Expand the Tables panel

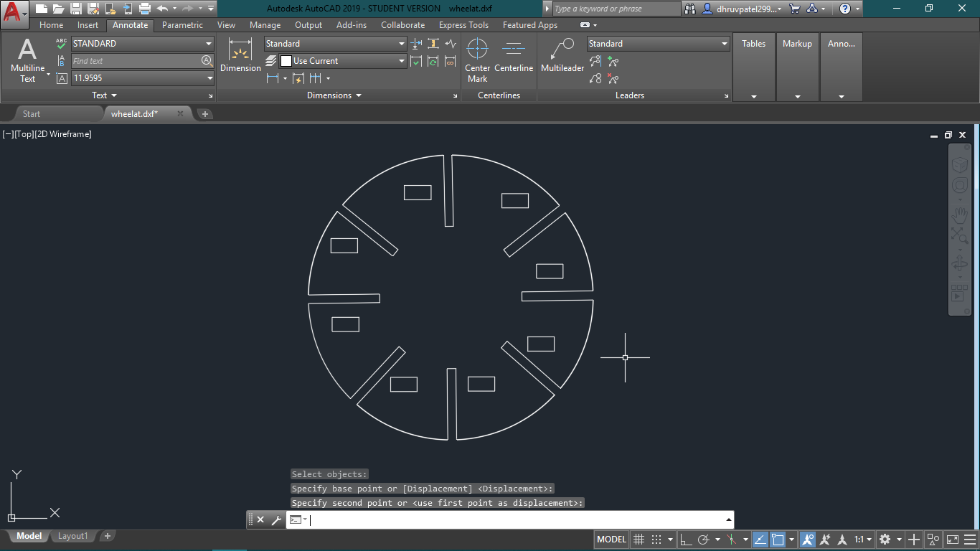(754, 67)
